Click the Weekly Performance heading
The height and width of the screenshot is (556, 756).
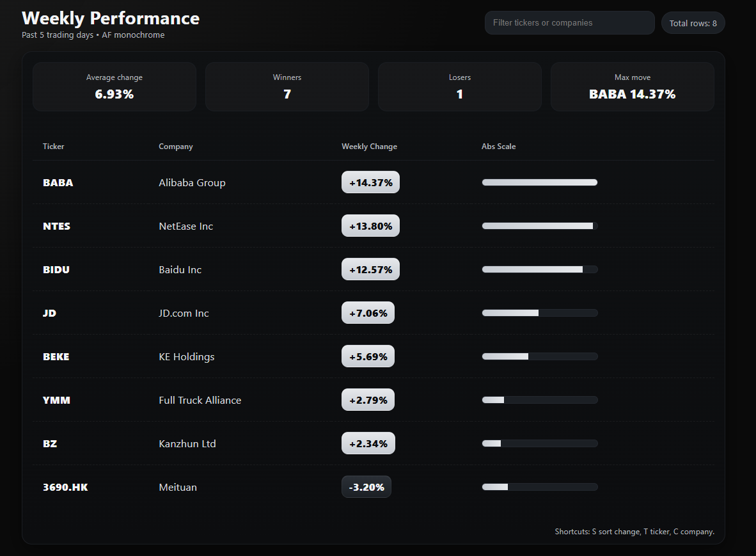coord(111,19)
